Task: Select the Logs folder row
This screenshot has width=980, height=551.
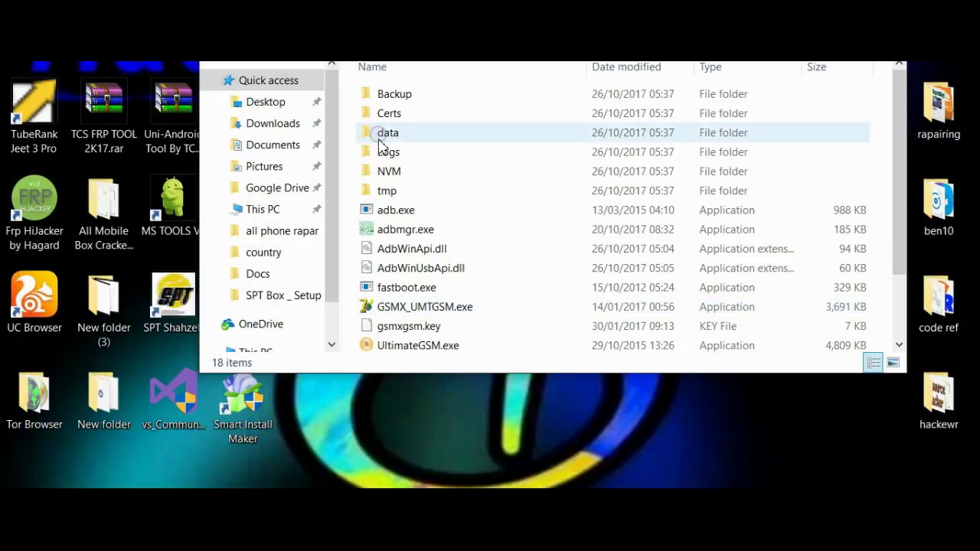Action: tap(612, 152)
